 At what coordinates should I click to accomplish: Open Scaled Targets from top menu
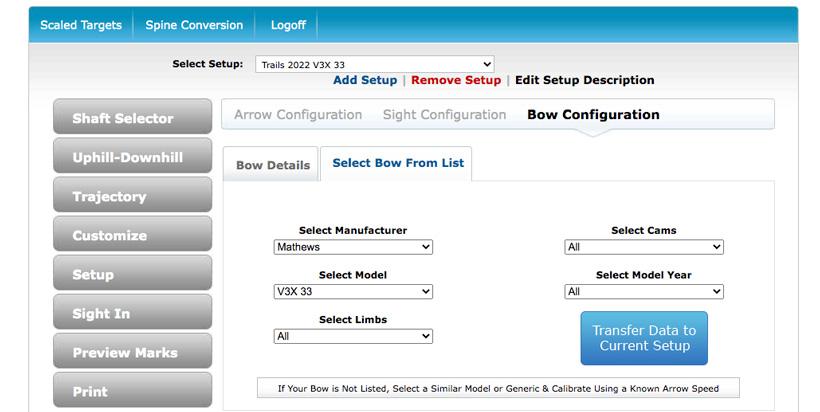pyautogui.click(x=81, y=25)
